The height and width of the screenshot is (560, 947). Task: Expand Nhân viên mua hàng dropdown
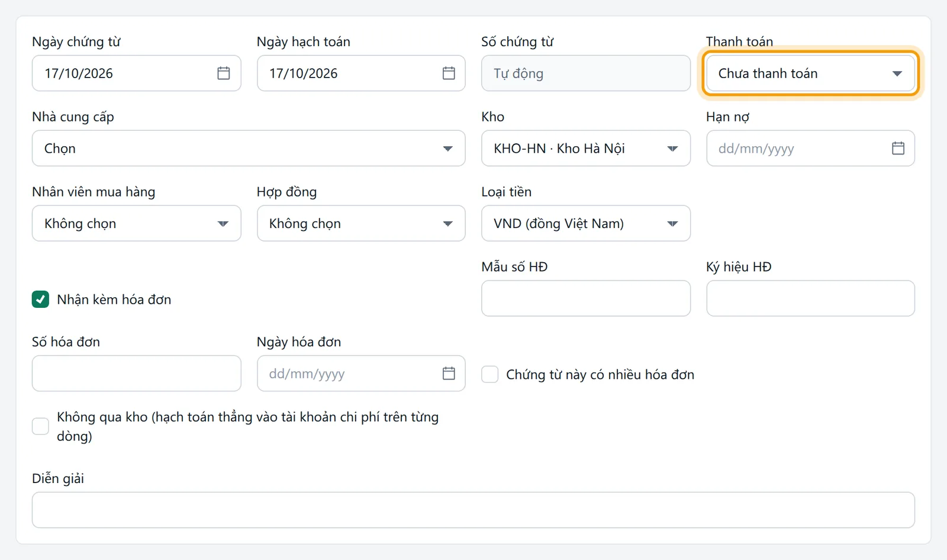point(136,223)
